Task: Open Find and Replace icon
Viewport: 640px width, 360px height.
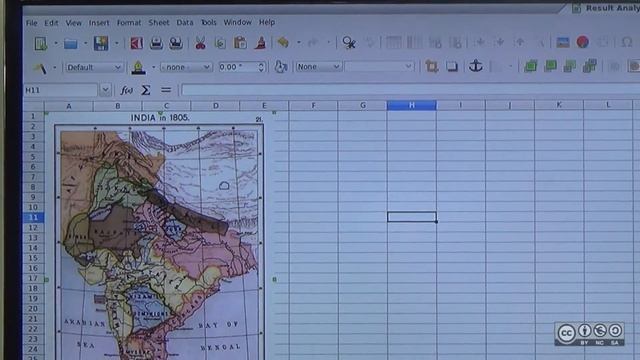Action: coord(349,42)
